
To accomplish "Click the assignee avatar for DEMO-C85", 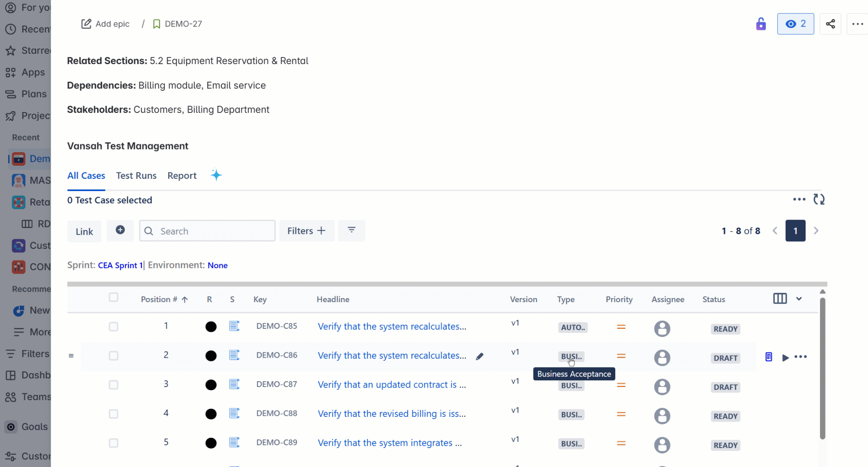I will click(x=662, y=328).
